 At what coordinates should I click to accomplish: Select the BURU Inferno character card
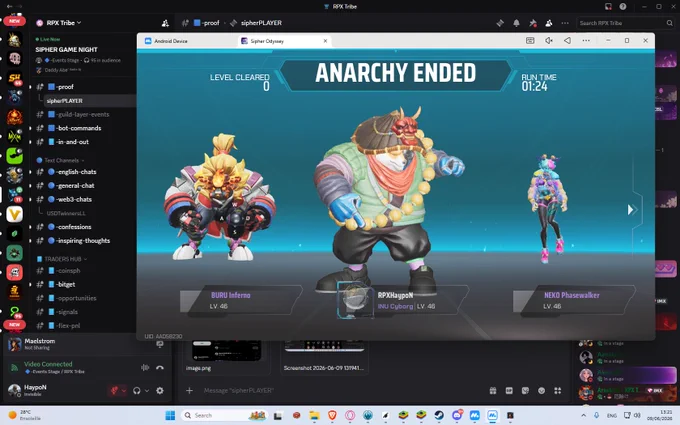point(241,300)
